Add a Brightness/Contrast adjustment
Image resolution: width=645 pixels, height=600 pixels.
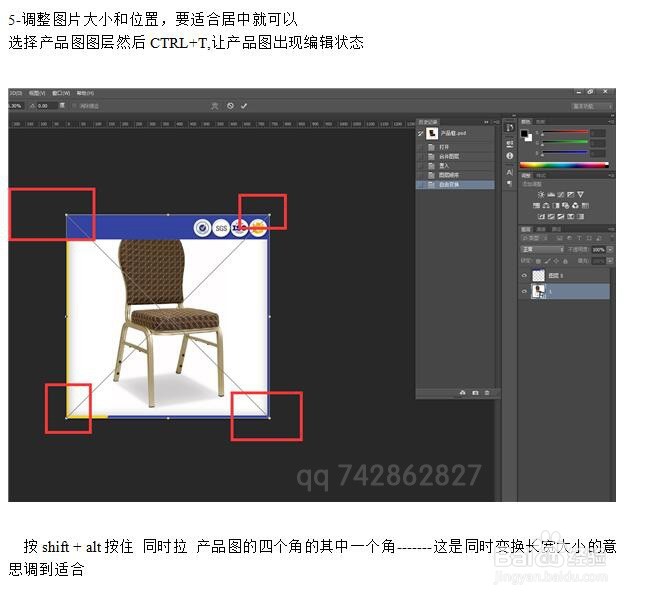click(541, 195)
